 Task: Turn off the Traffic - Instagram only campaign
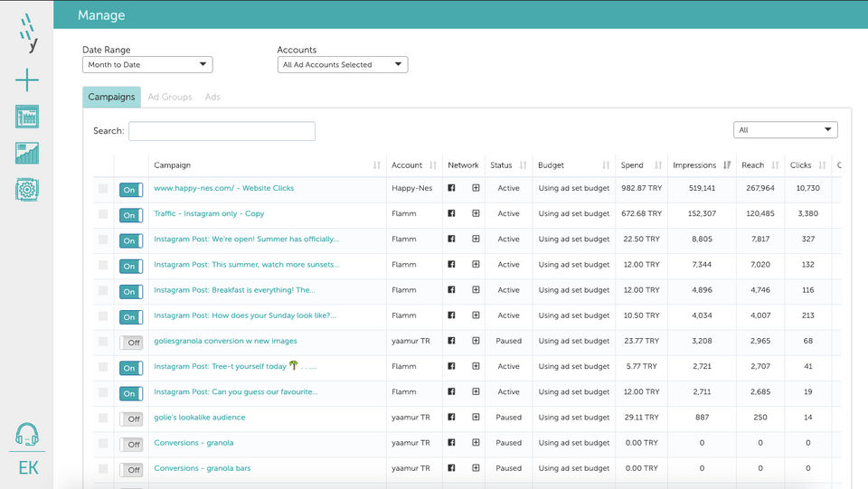[131, 215]
